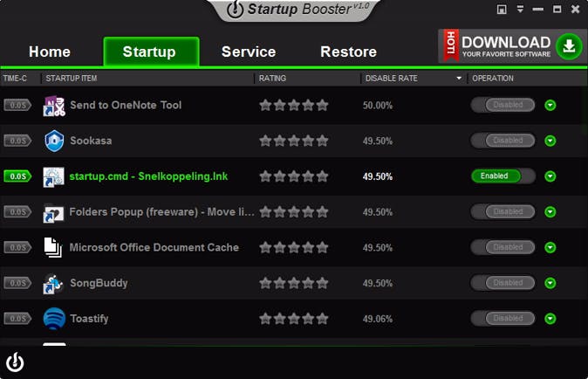Select the Startup tab
This screenshot has width=588, height=379.
151,52
